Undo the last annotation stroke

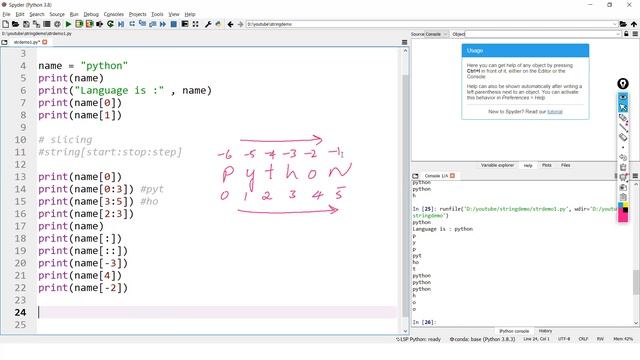(x=623, y=157)
